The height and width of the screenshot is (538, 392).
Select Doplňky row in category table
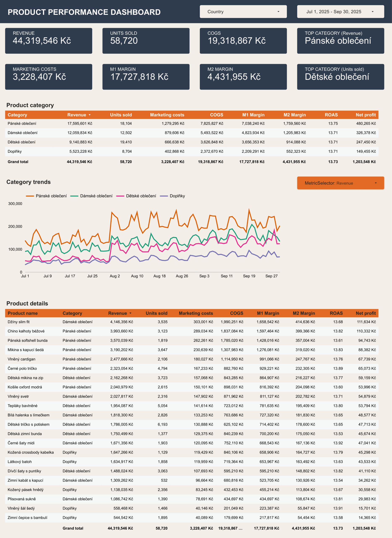14,152
